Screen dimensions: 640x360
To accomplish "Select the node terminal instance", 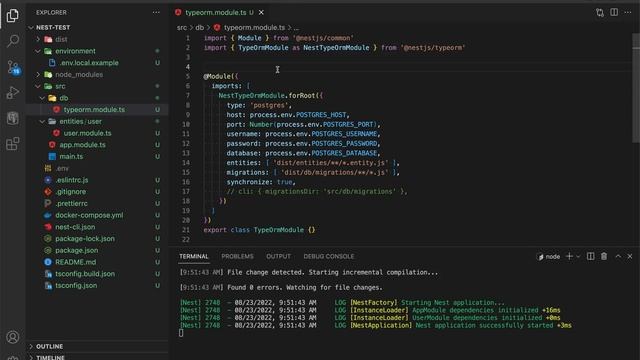I will pos(549,257).
